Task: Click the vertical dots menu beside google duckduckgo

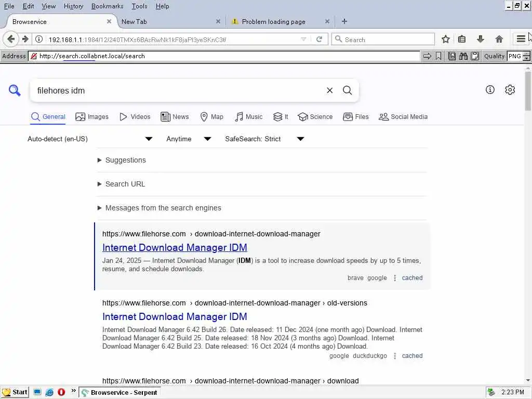Action: 395,356
